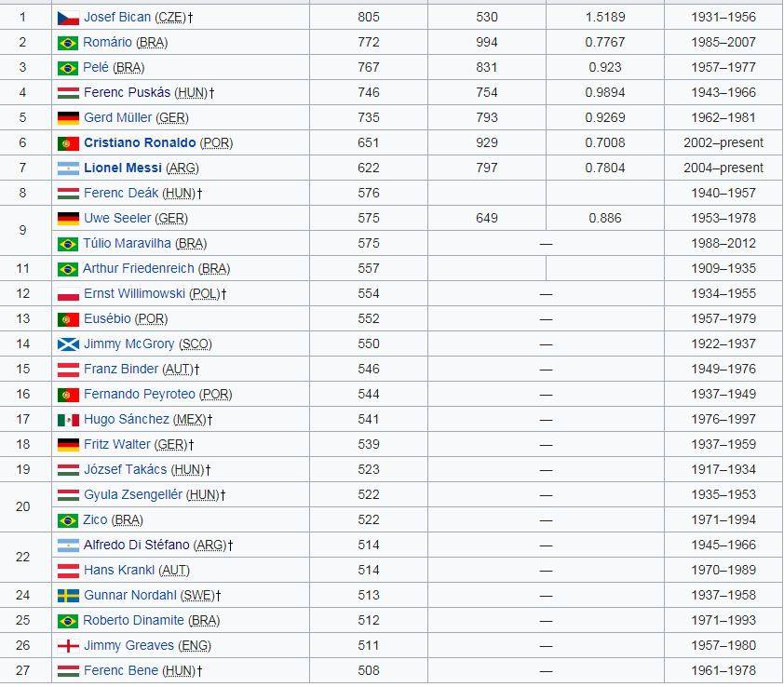Click the Portugal flag beside Cristiano Ronaldo

[x=68, y=143]
